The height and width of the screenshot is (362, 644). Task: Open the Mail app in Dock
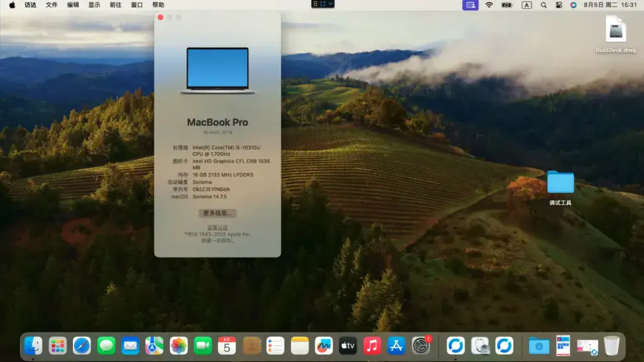pos(130,346)
